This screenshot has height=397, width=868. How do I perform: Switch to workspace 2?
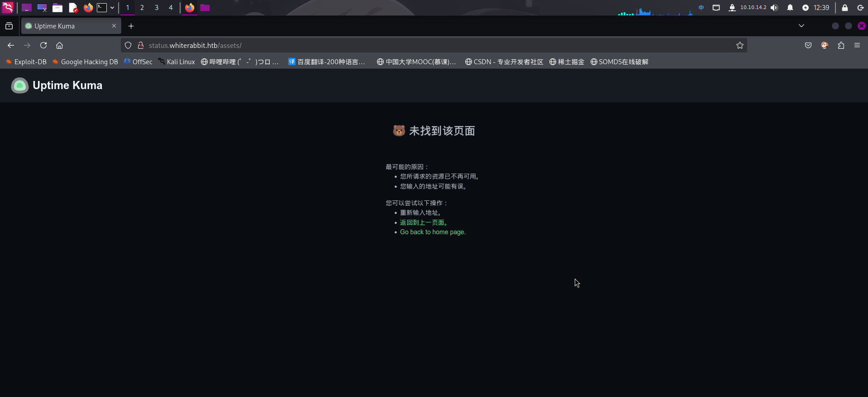point(142,8)
